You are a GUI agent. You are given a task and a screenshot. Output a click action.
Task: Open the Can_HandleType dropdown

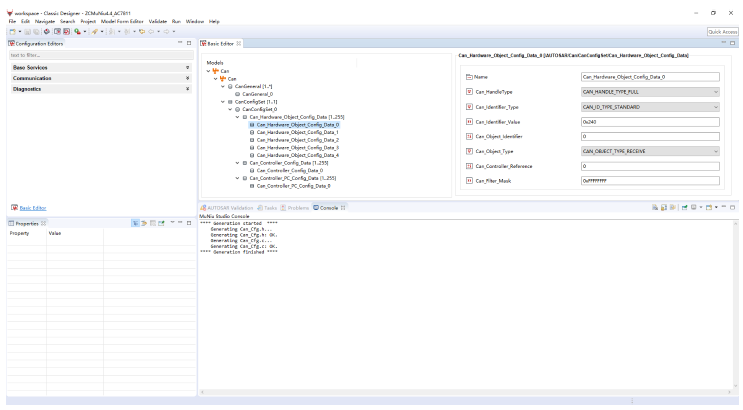[650, 92]
